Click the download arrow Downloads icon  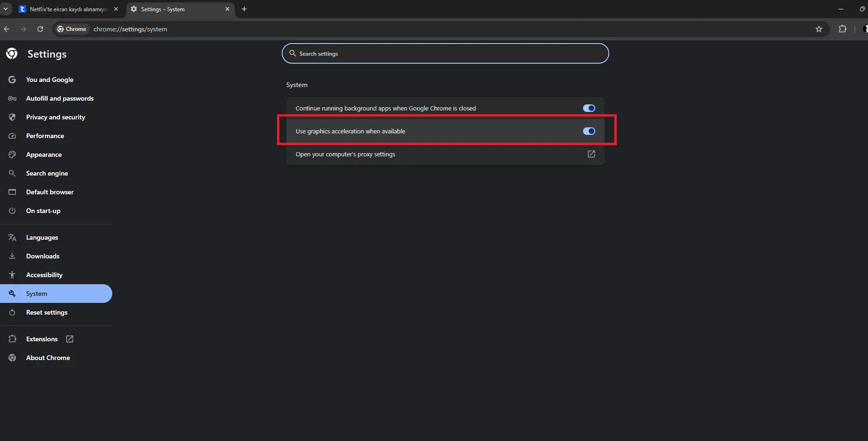point(12,256)
